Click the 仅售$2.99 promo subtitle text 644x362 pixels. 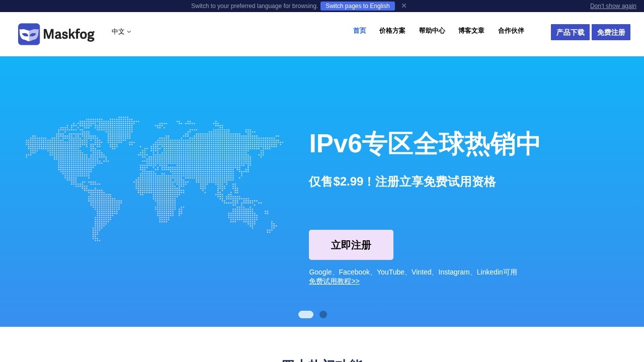pos(402,182)
